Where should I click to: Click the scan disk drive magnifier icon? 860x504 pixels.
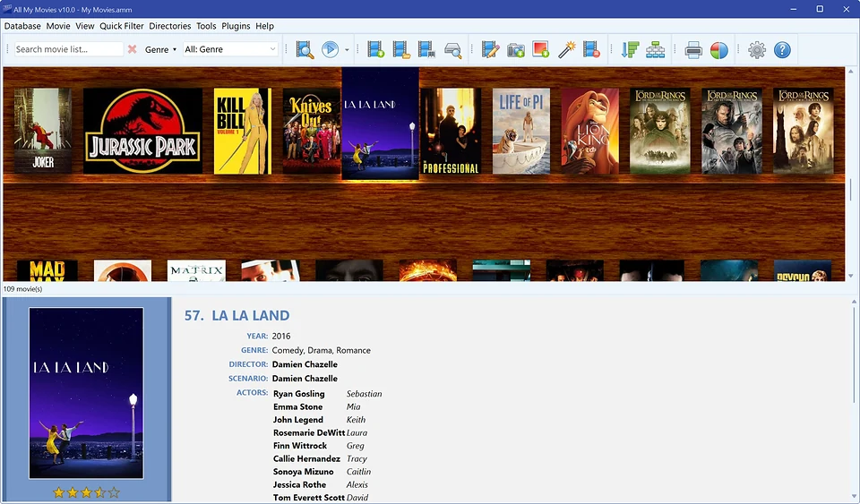[x=452, y=50]
